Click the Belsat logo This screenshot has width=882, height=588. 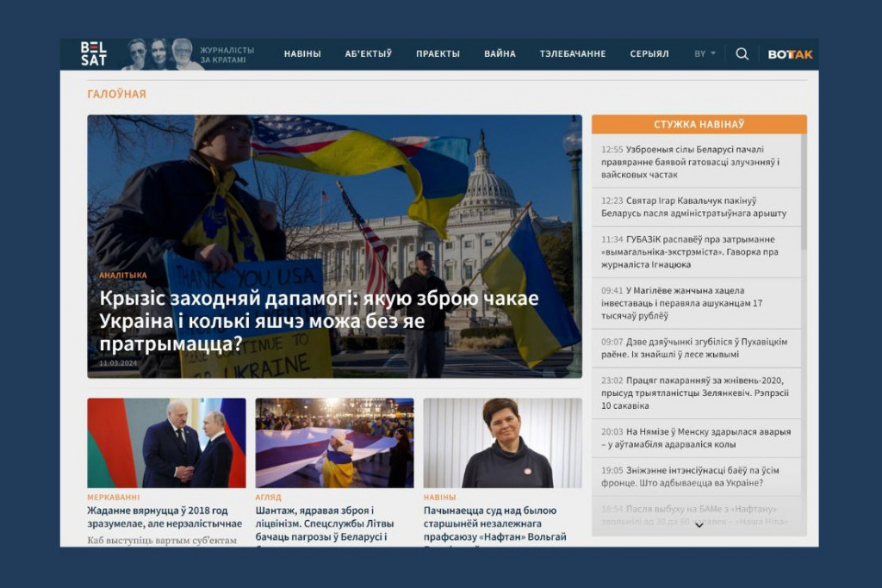(93, 53)
